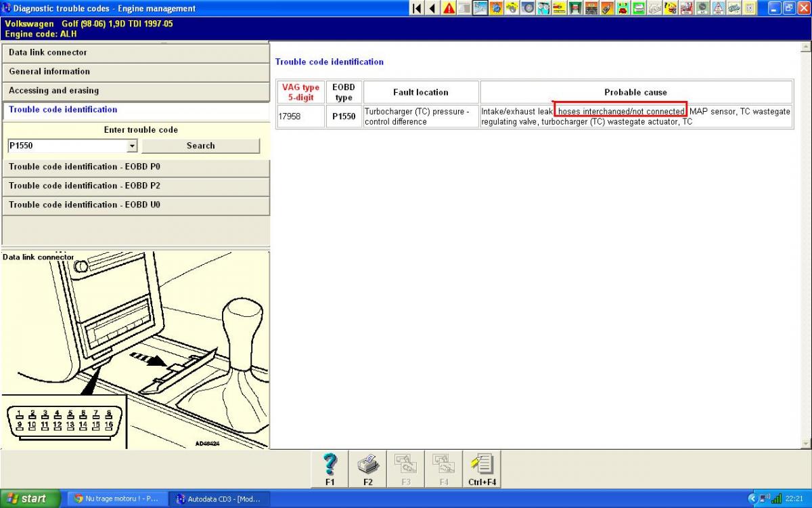Click the scrollbar down arrow in the results pane
Viewport: 812px width, 508px height.
point(805,443)
